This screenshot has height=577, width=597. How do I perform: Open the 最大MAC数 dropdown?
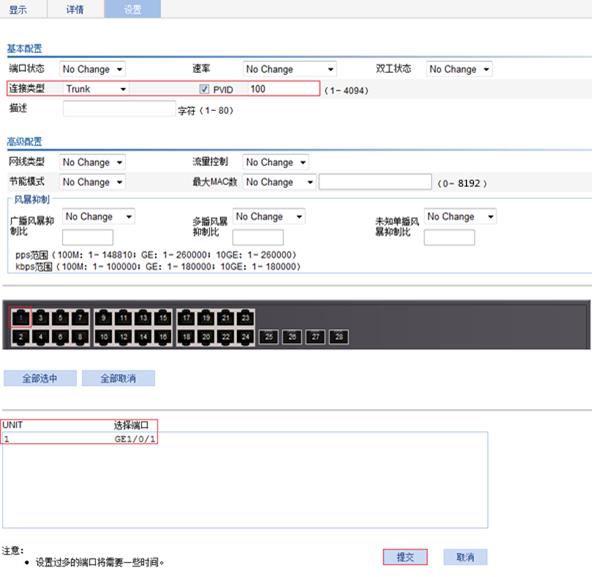click(x=279, y=182)
